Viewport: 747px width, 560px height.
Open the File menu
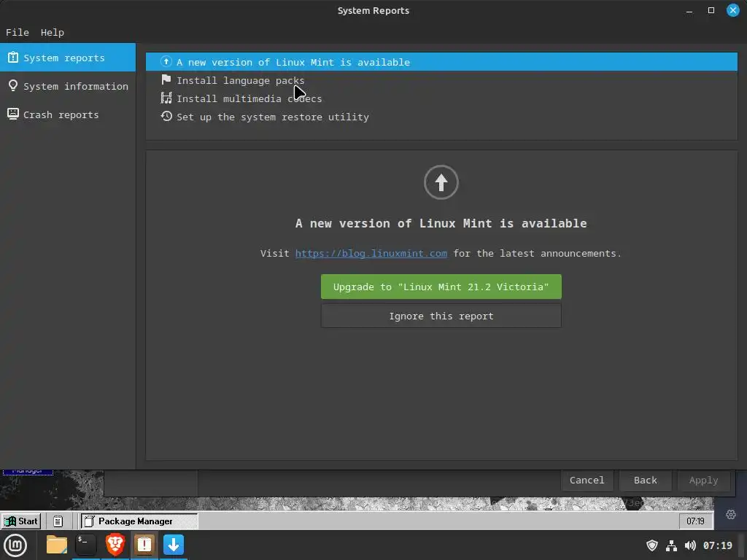point(18,32)
